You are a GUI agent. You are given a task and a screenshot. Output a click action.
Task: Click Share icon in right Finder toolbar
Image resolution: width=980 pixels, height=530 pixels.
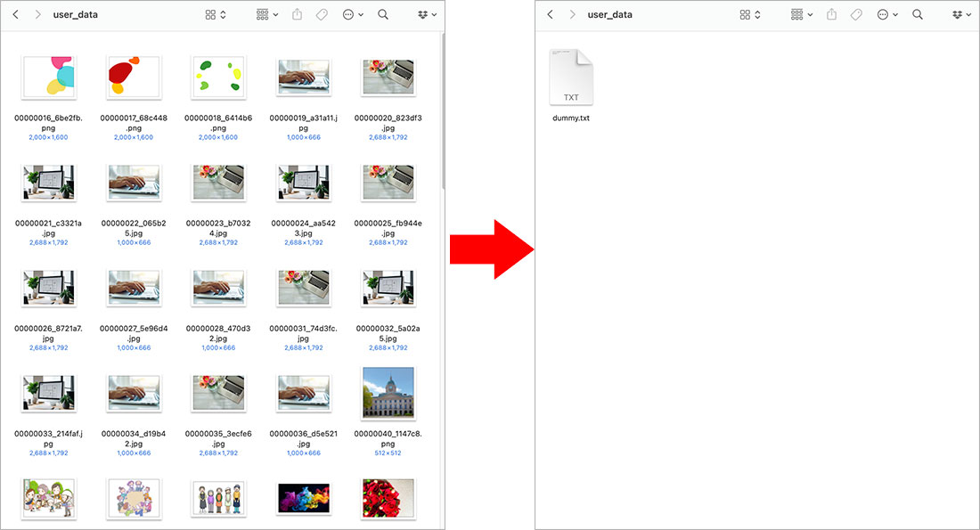[831, 15]
